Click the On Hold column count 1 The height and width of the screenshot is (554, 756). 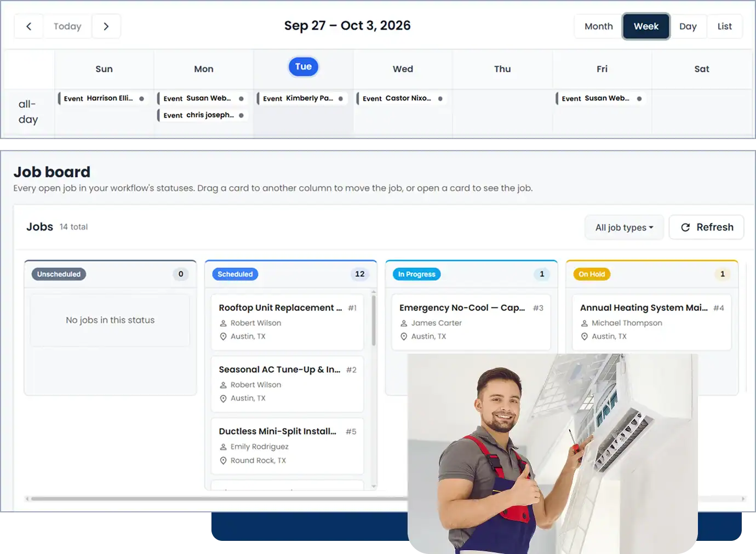coord(723,274)
